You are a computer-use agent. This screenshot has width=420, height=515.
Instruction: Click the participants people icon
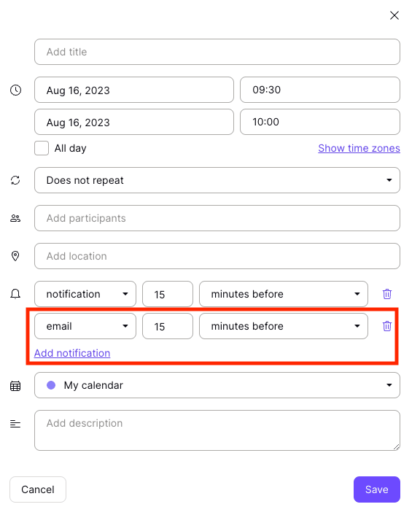click(x=15, y=218)
